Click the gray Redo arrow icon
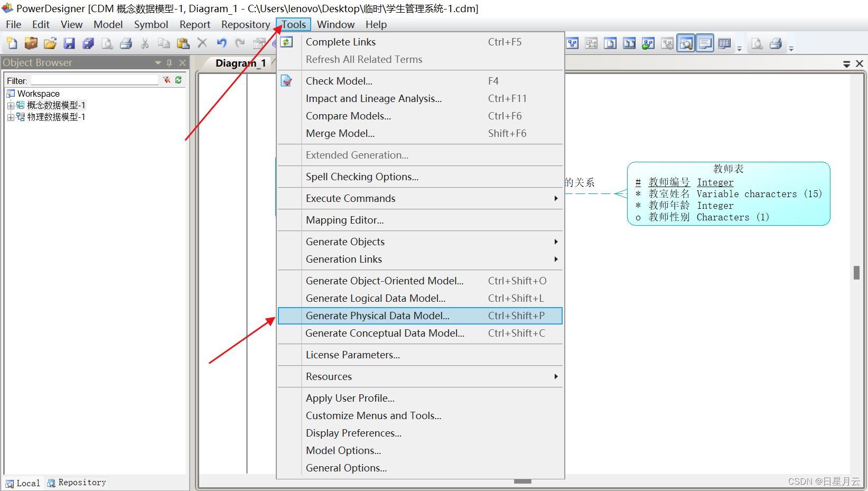868x491 pixels. tap(240, 43)
